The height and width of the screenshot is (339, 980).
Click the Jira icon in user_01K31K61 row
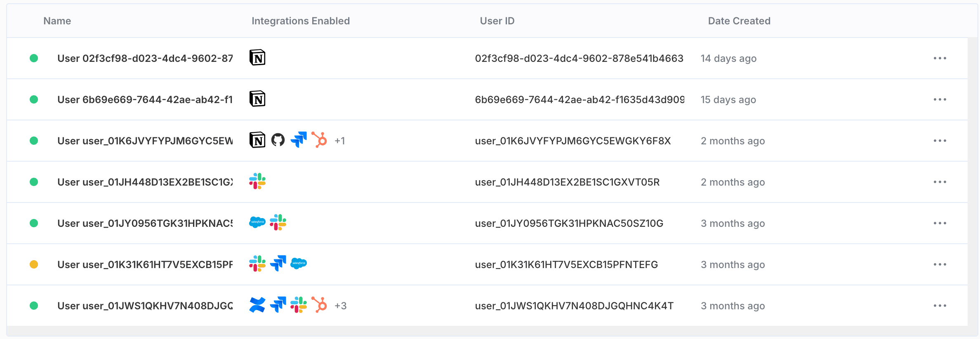coord(278,264)
